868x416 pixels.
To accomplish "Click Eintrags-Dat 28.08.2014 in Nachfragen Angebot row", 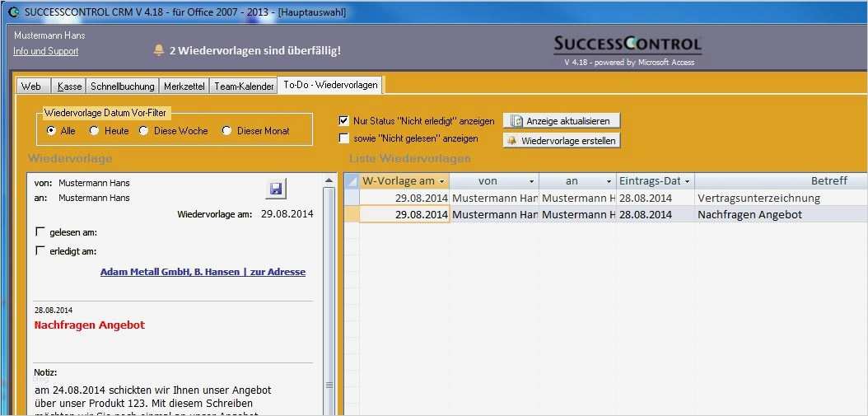I will [656, 214].
